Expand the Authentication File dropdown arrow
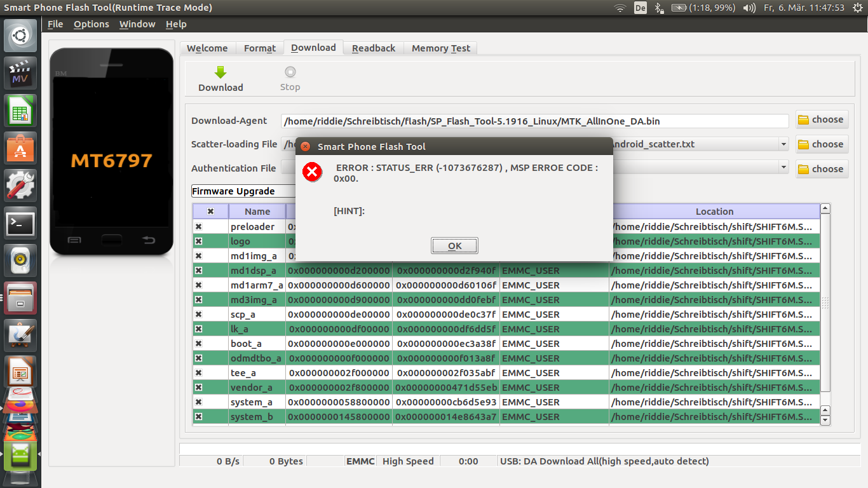 783,168
